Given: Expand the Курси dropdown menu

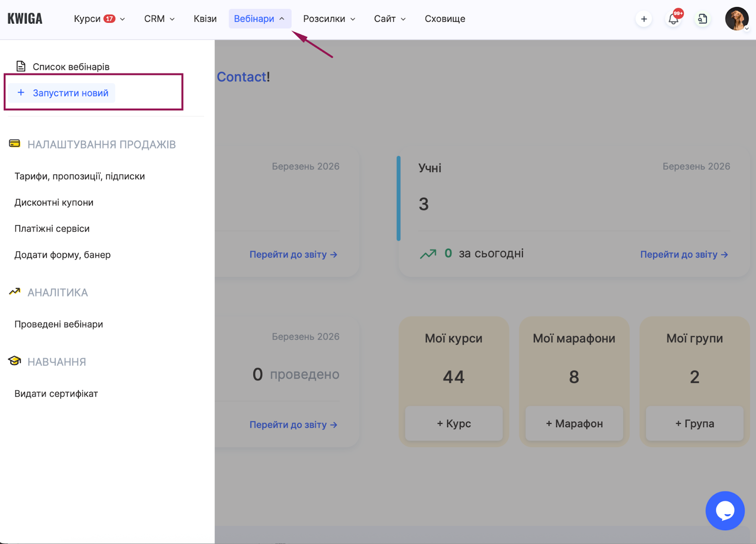Looking at the screenshot, I should pos(99,19).
